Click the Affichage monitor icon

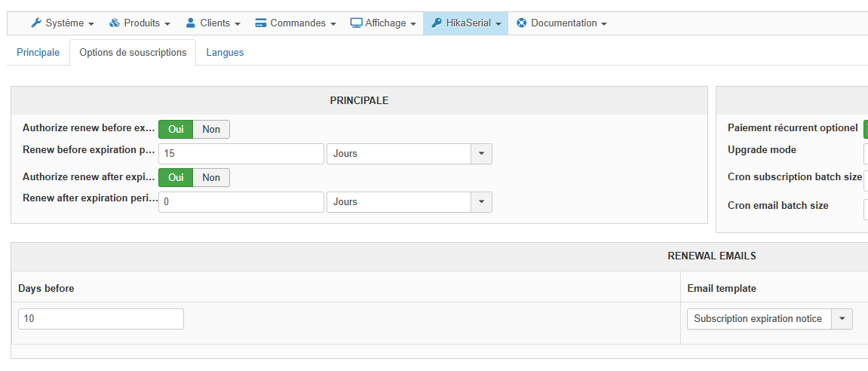coord(357,23)
